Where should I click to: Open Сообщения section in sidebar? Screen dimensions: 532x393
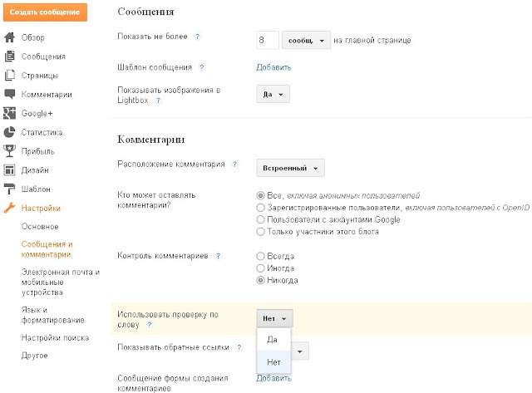pyautogui.click(x=43, y=56)
